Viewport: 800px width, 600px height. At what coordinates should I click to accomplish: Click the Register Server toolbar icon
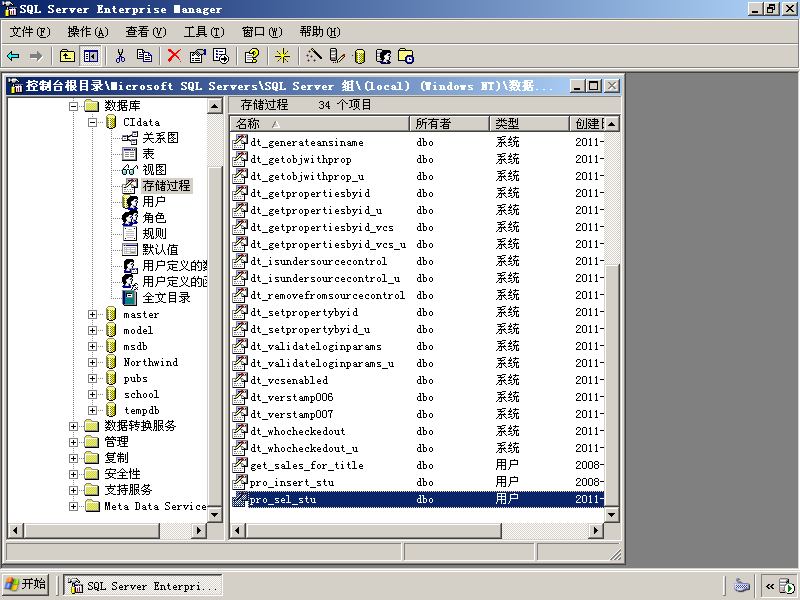337,56
